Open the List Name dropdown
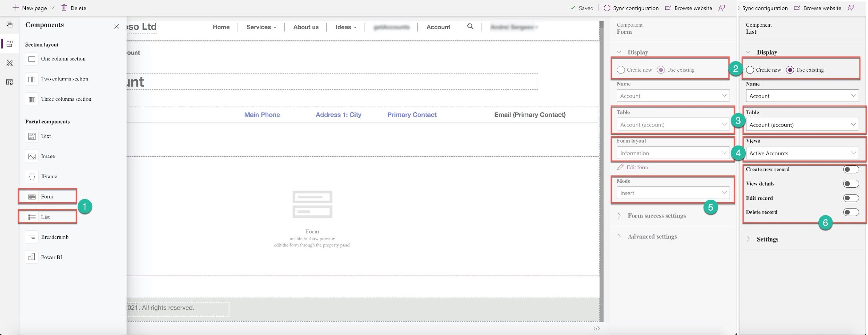868x335 pixels. 802,96
